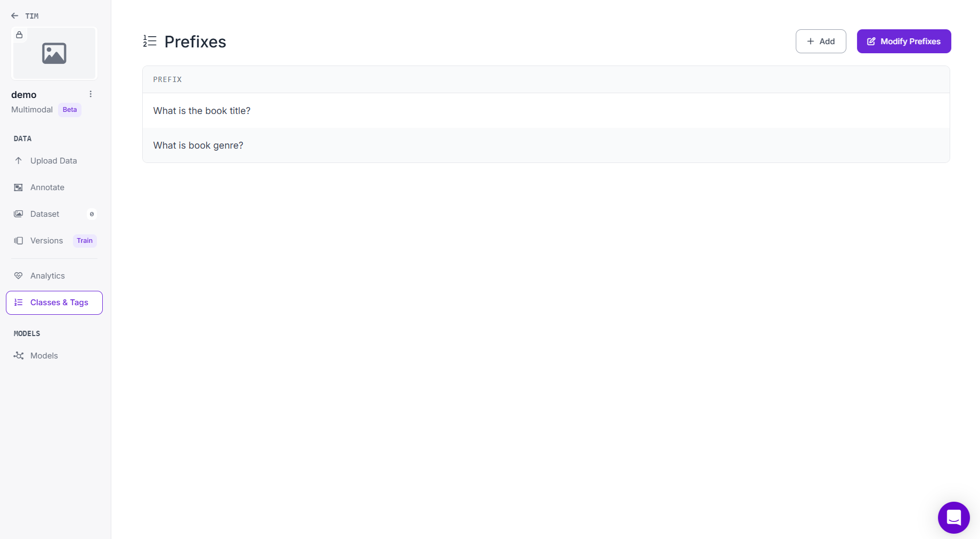Image resolution: width=980 pixels, height=539 pixels.
Task: Go to the Annotate section
Action: 47,187
